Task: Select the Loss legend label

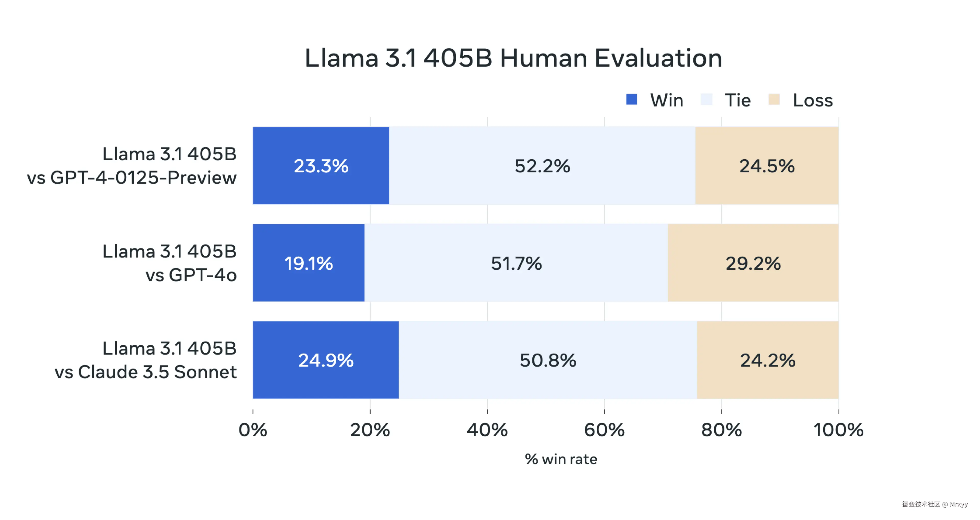Action: (813, 100)
